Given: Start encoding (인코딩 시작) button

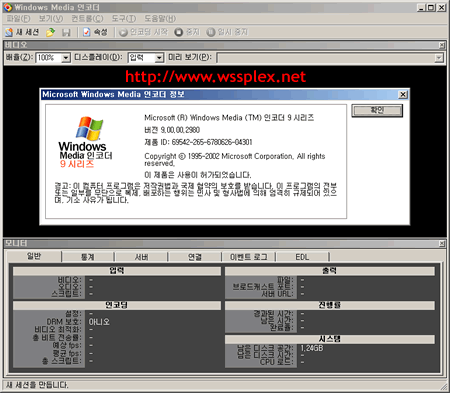Looking at the screenshot, I should point(143,32).
